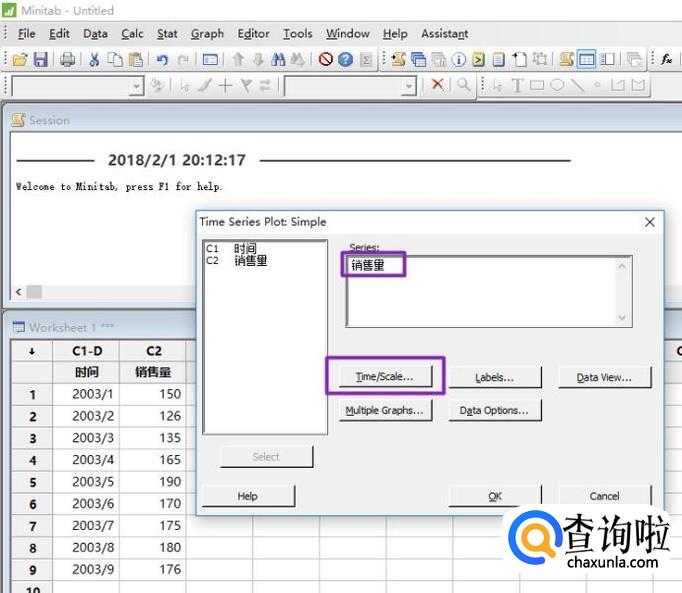This screenshot has height=593, width=682.
Task: Open the ReportPad notepad icon
Action: click(499, 59)
